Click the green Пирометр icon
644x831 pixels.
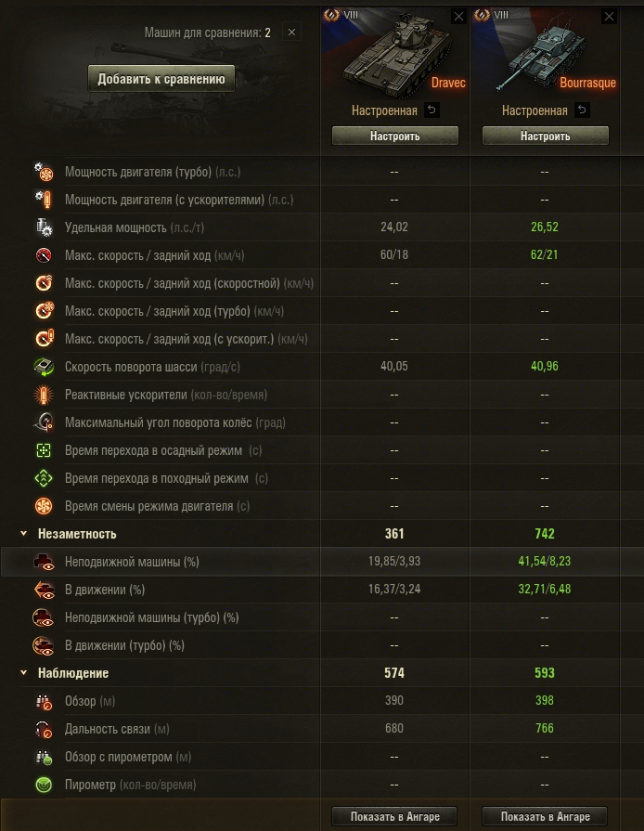44,785
